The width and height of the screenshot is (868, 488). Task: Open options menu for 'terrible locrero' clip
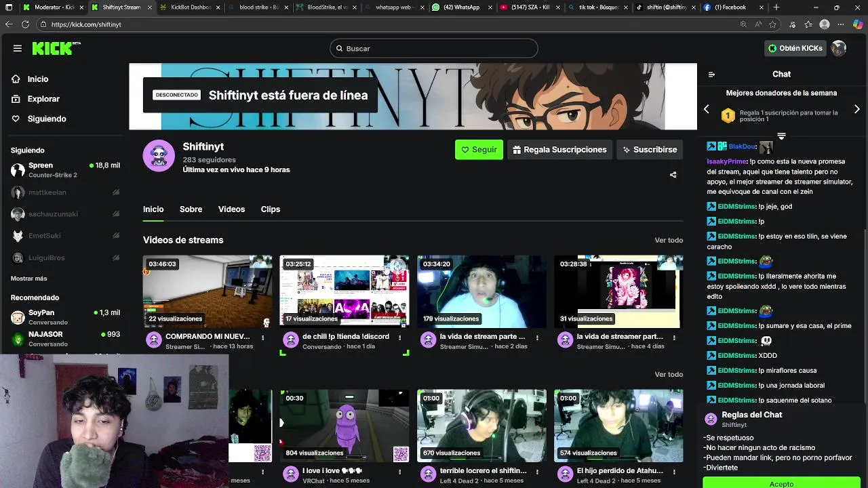click(x=537, y=472)
